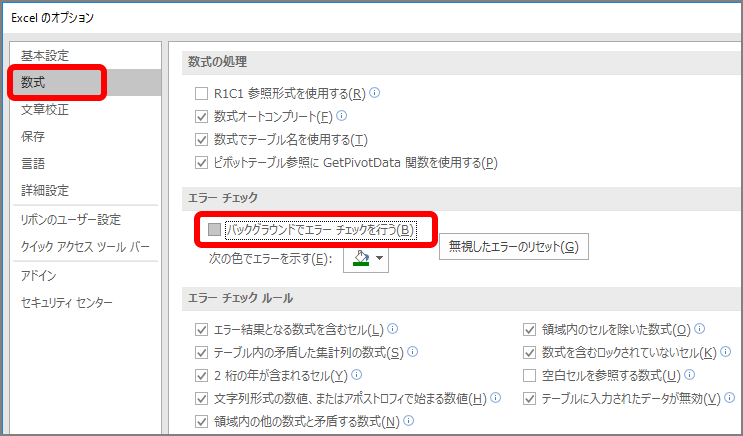Open クイック アクセス ツール バー settings
Image resolution: width=743 pixels, height=436 pixels.
(x=85, y=247)
